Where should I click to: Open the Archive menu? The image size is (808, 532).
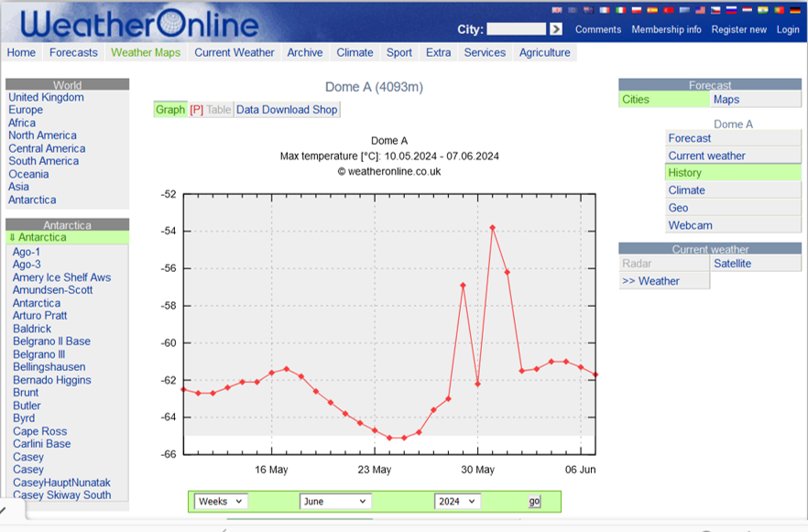point(305,52)
